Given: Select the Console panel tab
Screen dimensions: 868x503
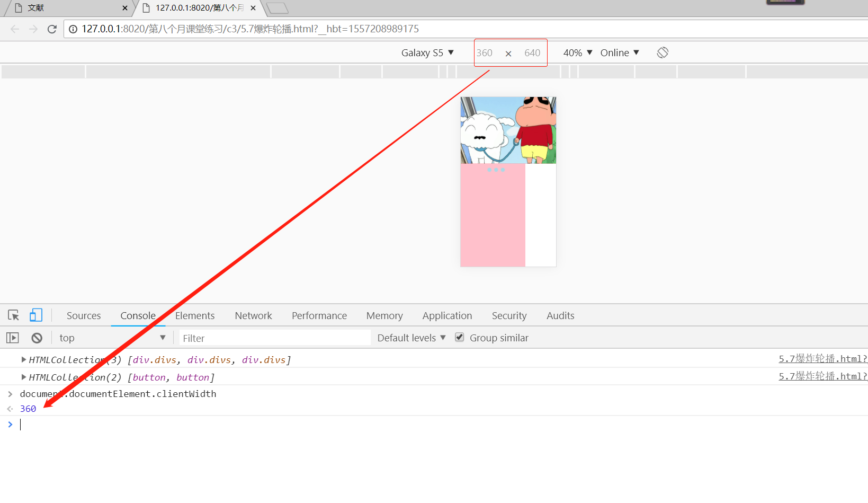Looking at the screenshot, I should click(138, 315).
